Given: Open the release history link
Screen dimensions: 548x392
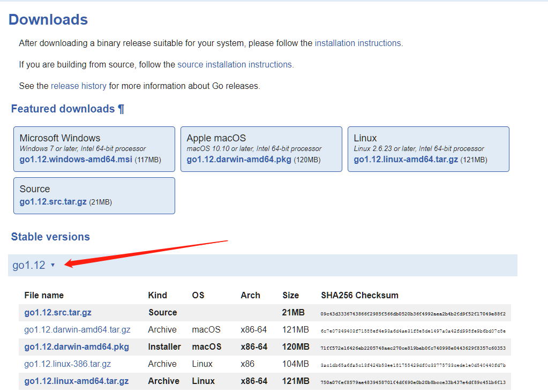Looking at the screenshot, I should (x=79, y=86).
